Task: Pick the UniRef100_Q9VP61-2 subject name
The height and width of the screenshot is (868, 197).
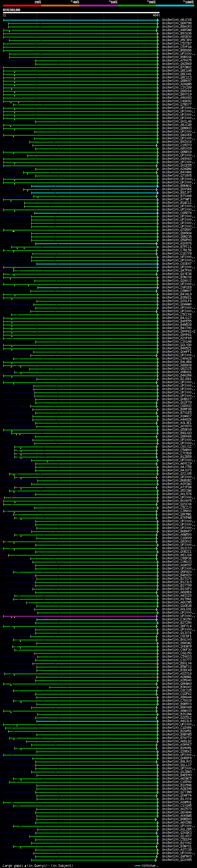Action: (179, 332)
